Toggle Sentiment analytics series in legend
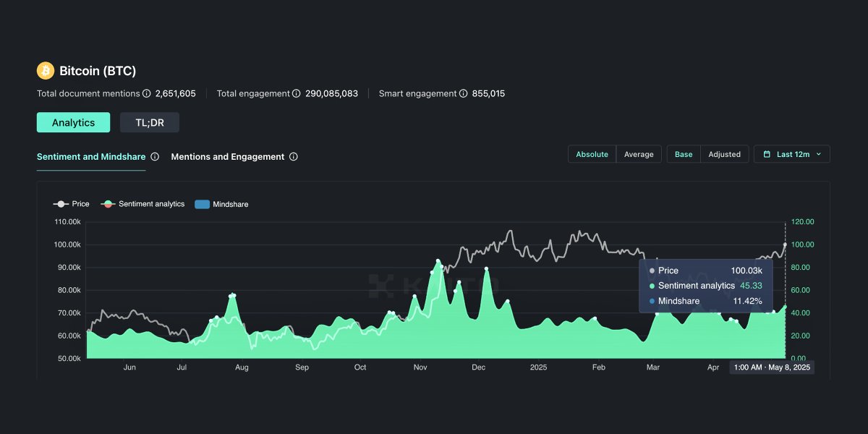The width and height of the screenshot is (868, 434). tap(143, 204)
